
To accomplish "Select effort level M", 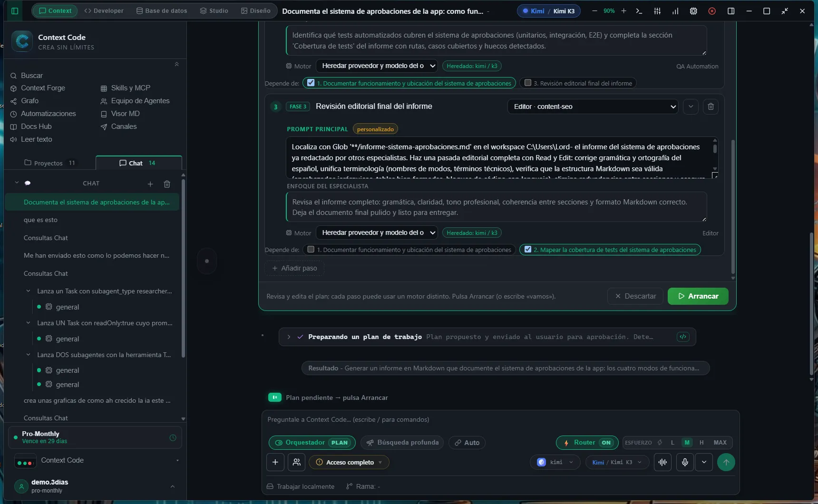I will tap(687, 443).
